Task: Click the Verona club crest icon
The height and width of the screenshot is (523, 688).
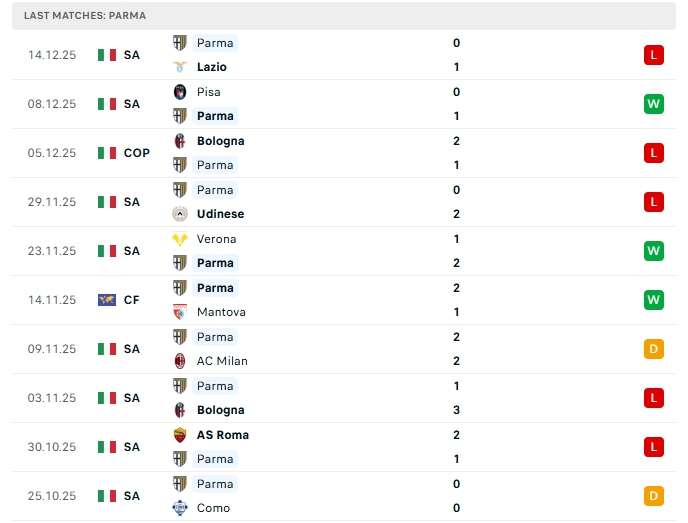Action: tap(180, 239)
